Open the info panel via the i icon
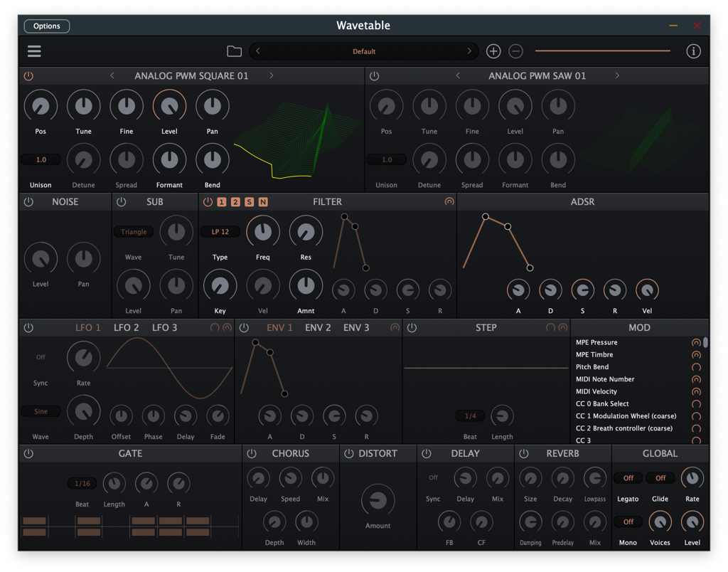 pos(693,51)
